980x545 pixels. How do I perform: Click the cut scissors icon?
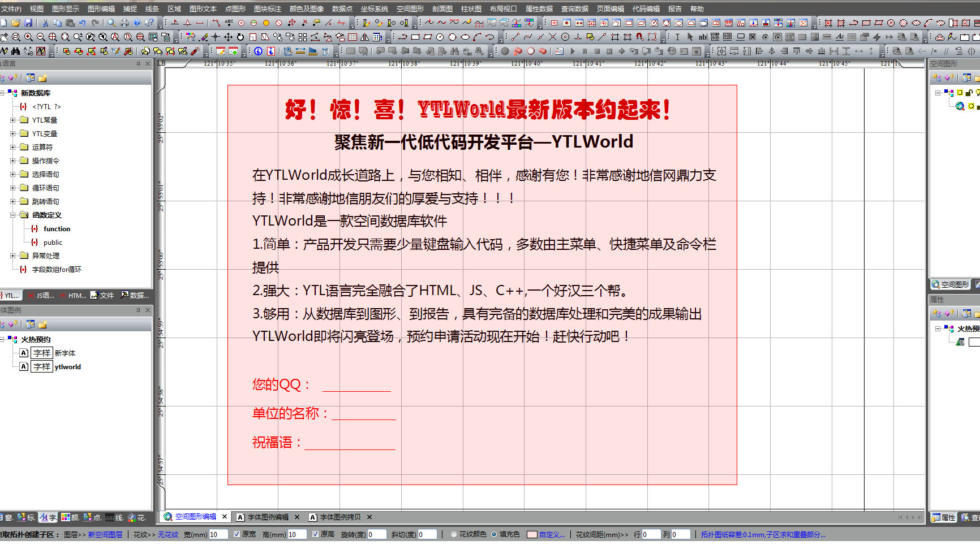pyautogui.click(x=45, y=23)
